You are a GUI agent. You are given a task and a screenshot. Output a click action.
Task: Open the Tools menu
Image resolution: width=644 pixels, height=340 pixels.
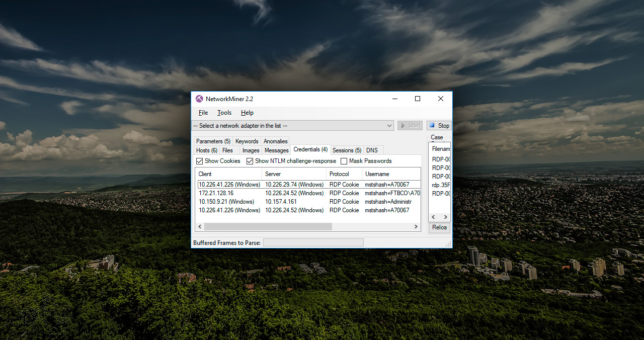224,112
